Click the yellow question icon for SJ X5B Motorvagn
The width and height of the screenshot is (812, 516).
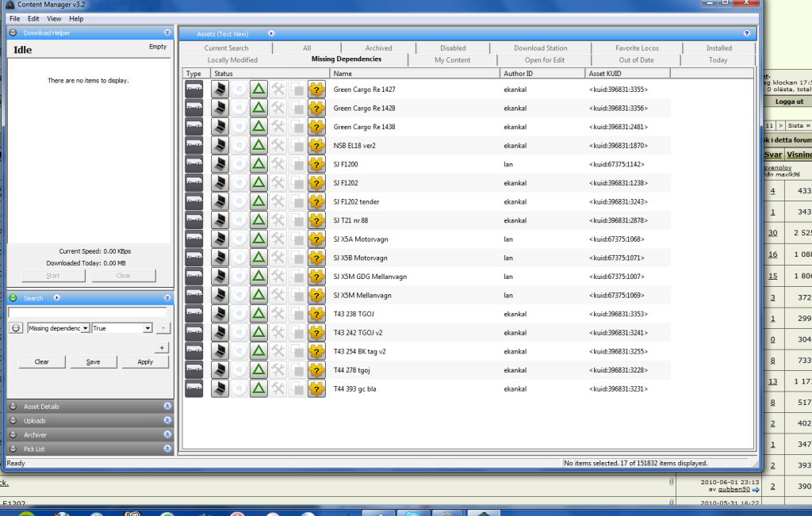316,258
